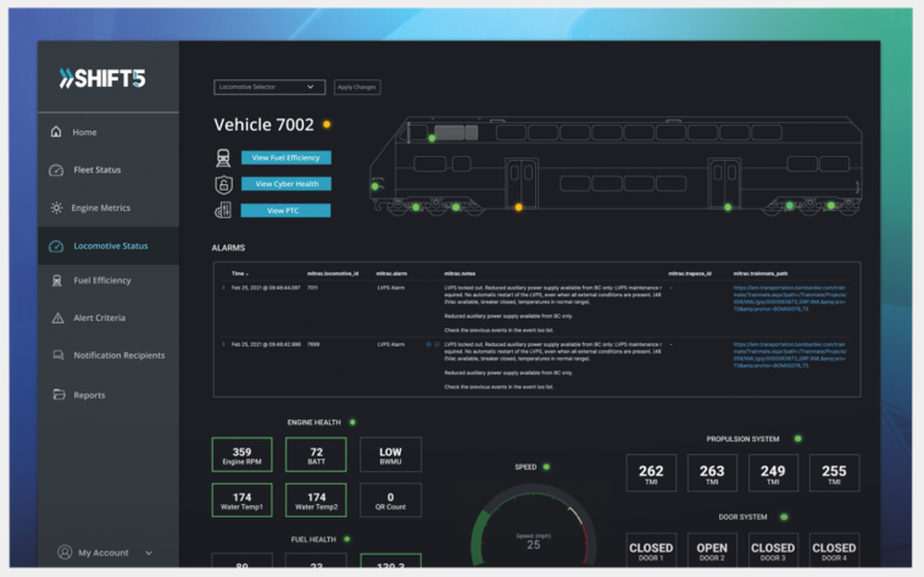Screen dimensions: 924x577
Task: Click the Locomotive Status gauge icon
Action: [x=56, y=246]
